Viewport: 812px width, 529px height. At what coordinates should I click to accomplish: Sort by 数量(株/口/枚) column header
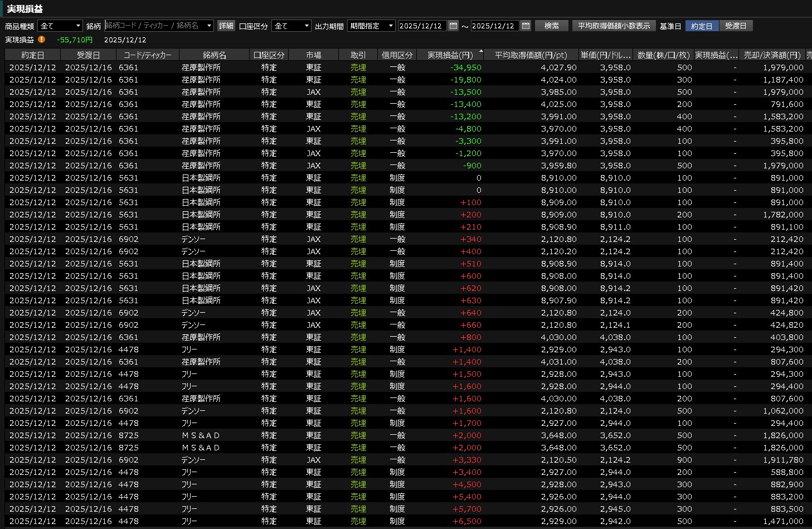pos(663,55)
